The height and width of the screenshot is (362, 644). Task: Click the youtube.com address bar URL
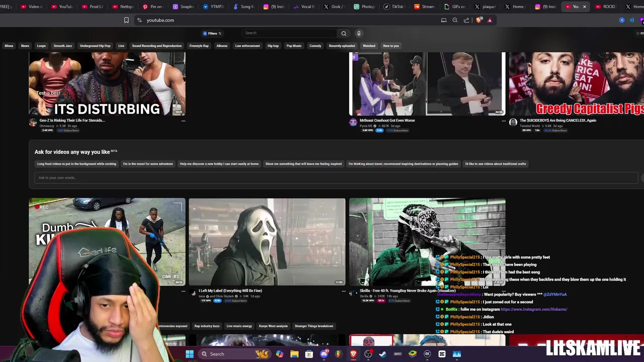[x=160, y=20]
